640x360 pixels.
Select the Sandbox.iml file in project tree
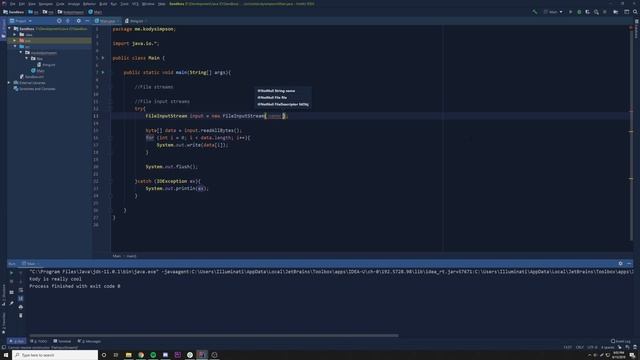click(x=32, y=77)
